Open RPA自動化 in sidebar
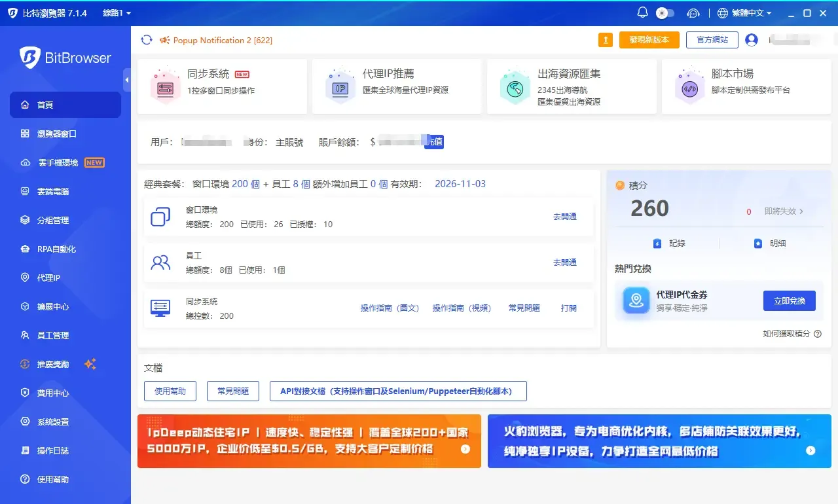 pos(65,249)
